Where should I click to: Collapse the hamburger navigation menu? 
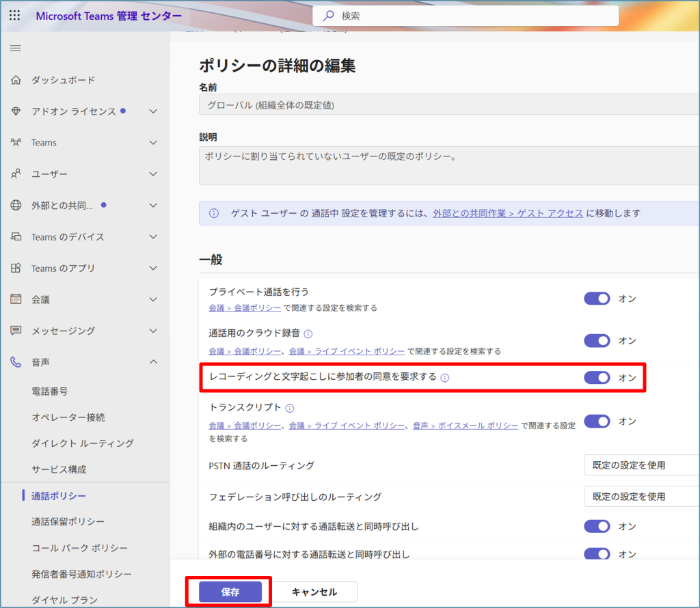pos(15,48)
